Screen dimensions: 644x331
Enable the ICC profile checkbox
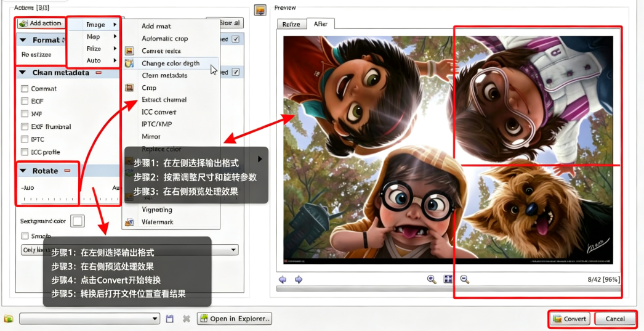coord(25,152)
